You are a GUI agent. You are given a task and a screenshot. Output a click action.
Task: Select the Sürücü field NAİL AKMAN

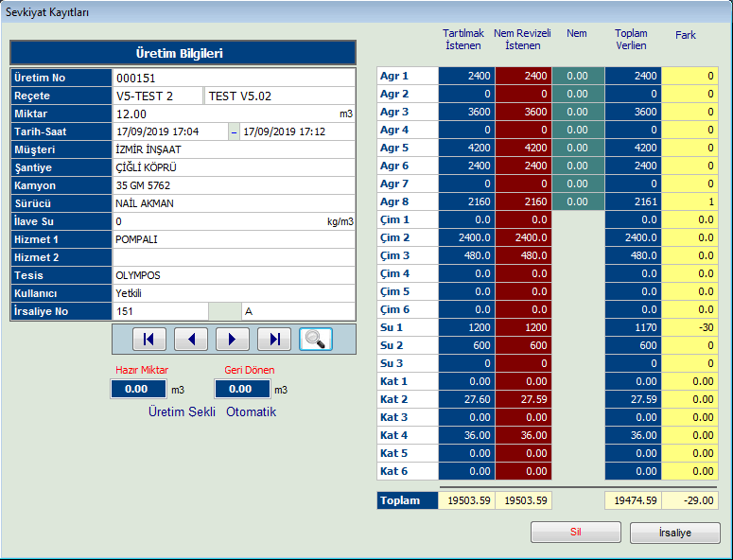[x=234, y=203]
